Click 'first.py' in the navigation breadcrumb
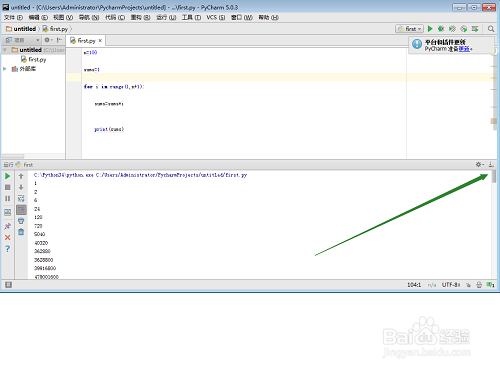Screen dimensions: 500x370 coord(55,29)
